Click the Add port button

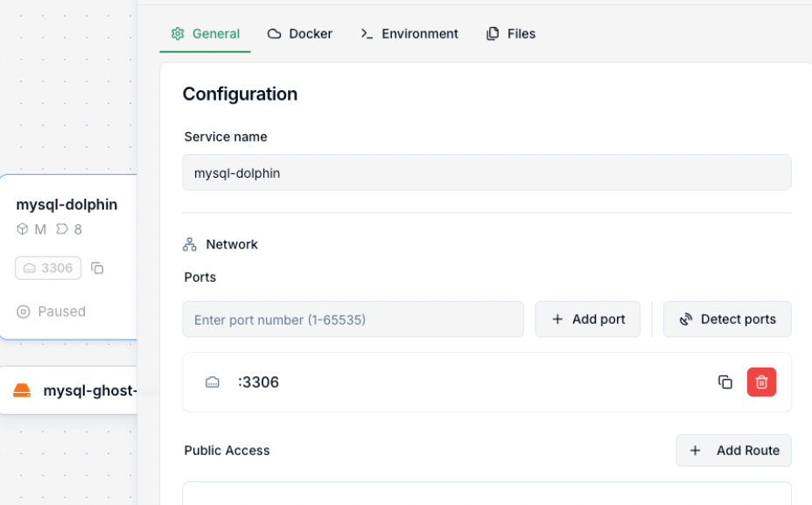coord(588,319)
